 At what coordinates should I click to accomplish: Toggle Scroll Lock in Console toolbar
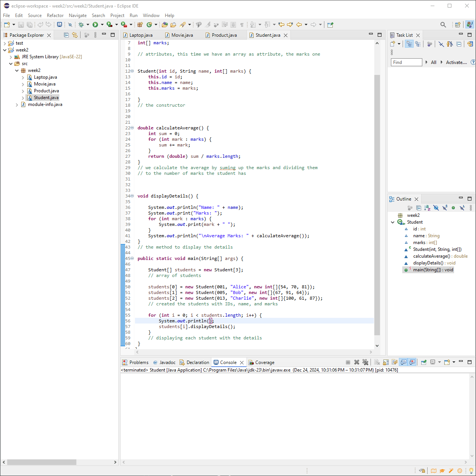386,362
